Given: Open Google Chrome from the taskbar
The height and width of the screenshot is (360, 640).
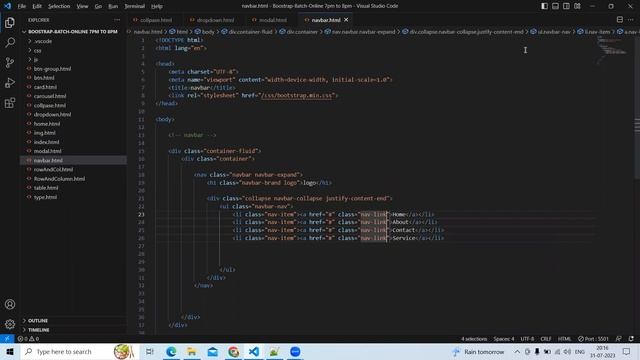Looking at the screenshot, I should 233,351.
